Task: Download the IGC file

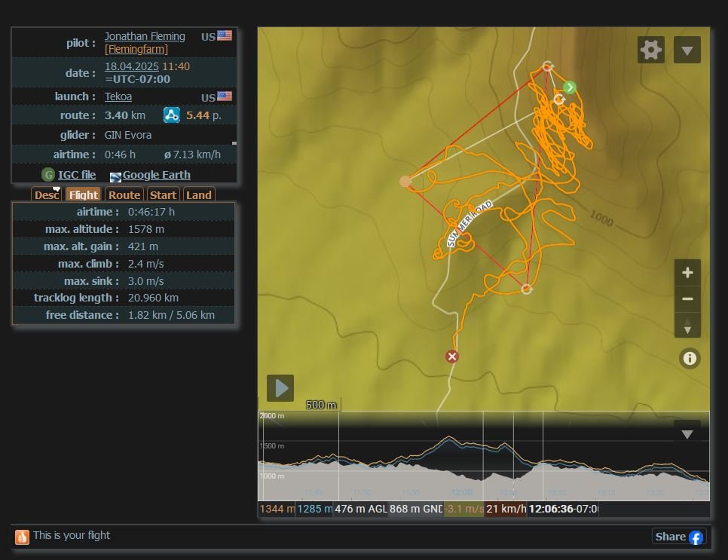Action: [x=77, y=175]
